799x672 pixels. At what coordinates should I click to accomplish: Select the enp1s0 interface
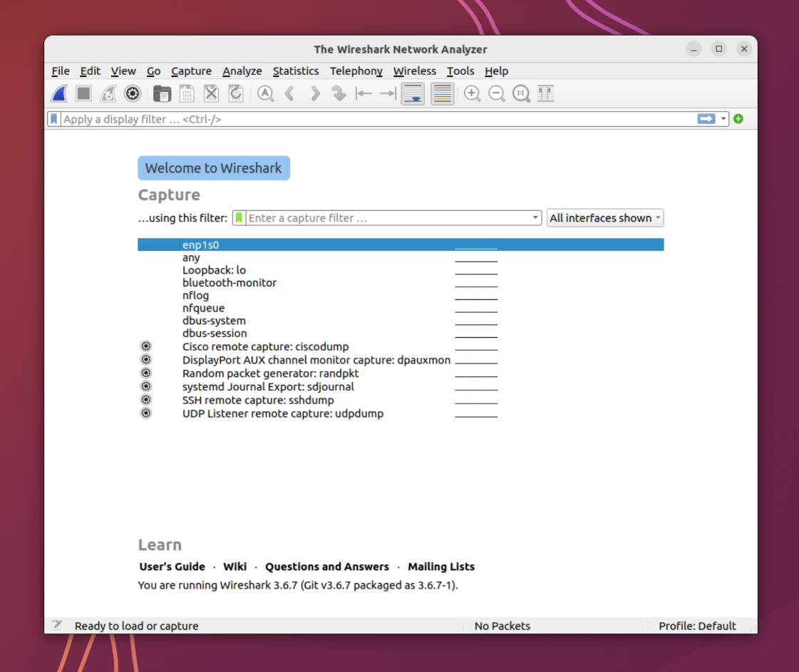[401, 244]
